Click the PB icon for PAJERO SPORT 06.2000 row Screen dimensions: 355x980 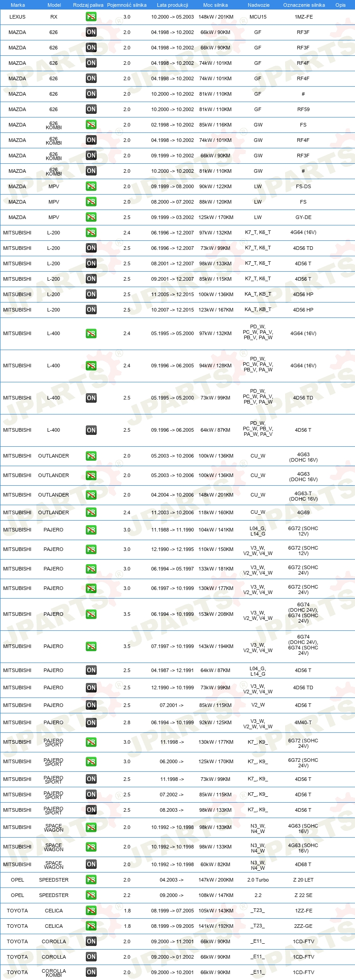point(91,761)
